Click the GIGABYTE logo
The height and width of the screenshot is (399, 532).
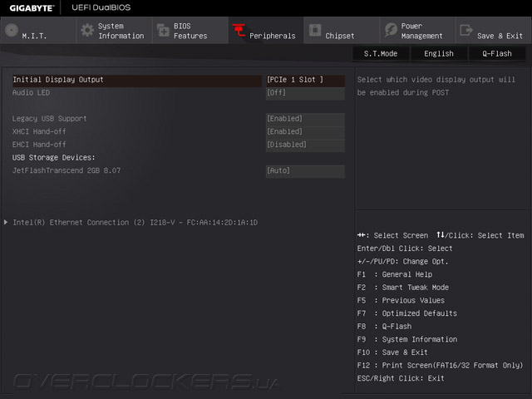coord(32,8)
